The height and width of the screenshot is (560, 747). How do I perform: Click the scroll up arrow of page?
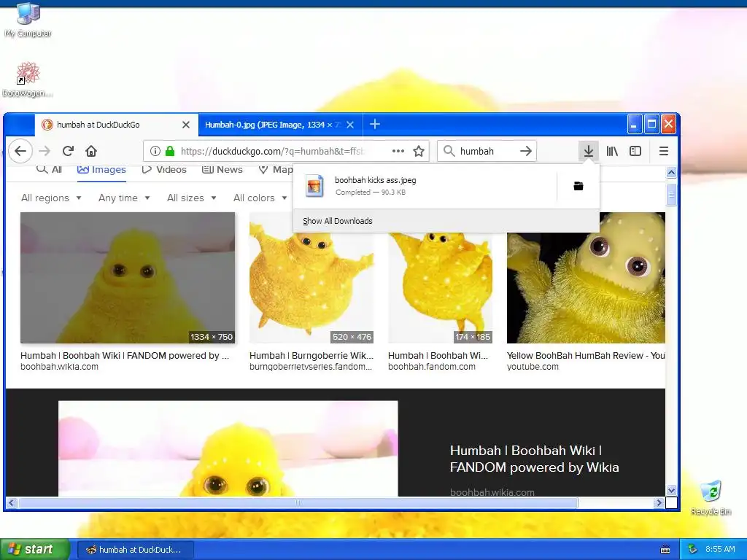coord(671,172)
